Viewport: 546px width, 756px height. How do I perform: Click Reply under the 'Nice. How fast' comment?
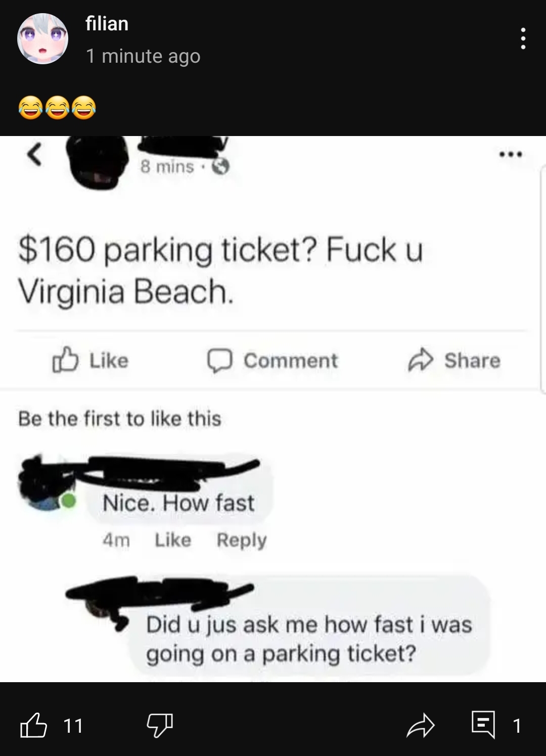242,540
